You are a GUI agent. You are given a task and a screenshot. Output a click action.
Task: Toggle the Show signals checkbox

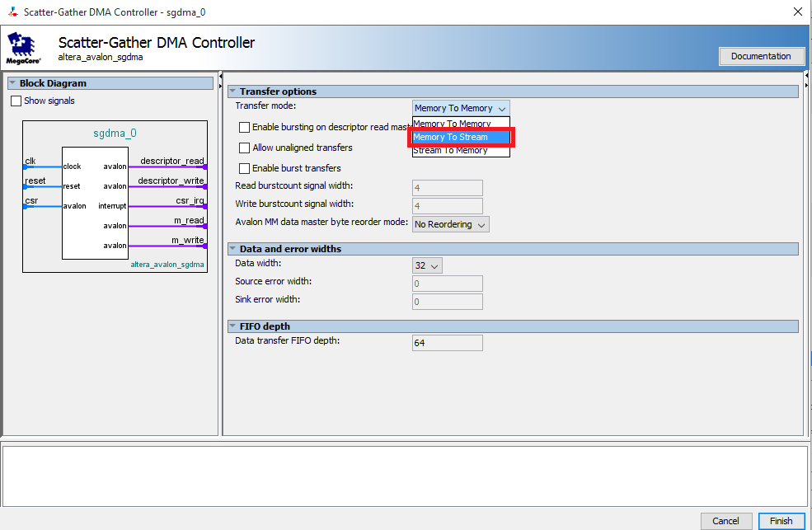tap(16, 101)
